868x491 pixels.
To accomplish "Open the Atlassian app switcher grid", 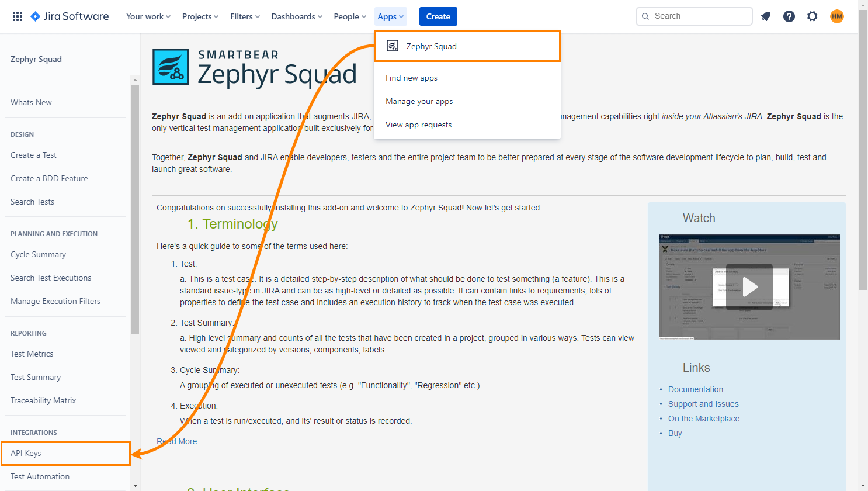I will pyautogui.click(x=18, y=16).
